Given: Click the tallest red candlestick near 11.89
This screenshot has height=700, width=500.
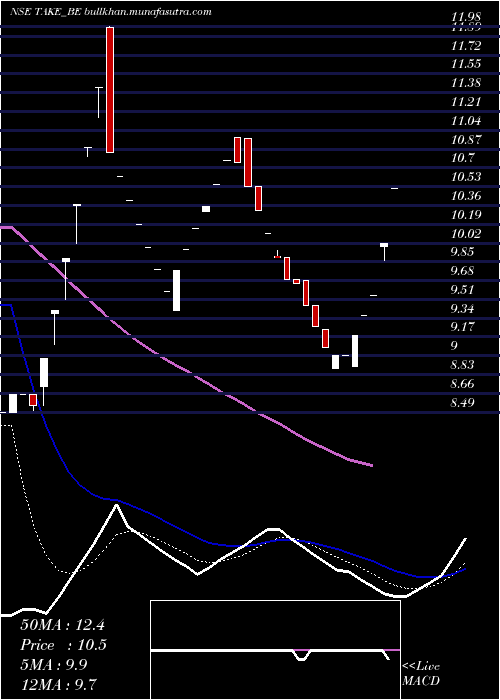Looking at the screenshot, I should point(110,90).
